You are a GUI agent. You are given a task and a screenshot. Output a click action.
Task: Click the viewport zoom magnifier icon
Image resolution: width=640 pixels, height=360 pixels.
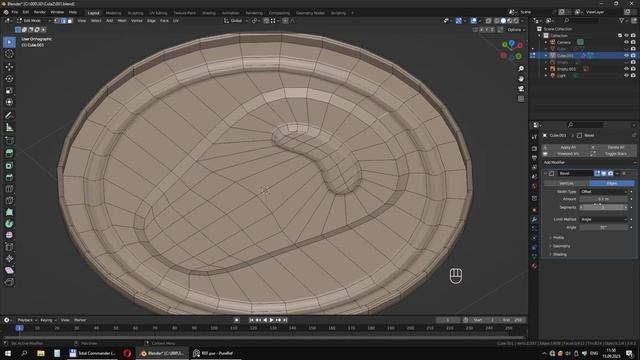tap(521, 69)
